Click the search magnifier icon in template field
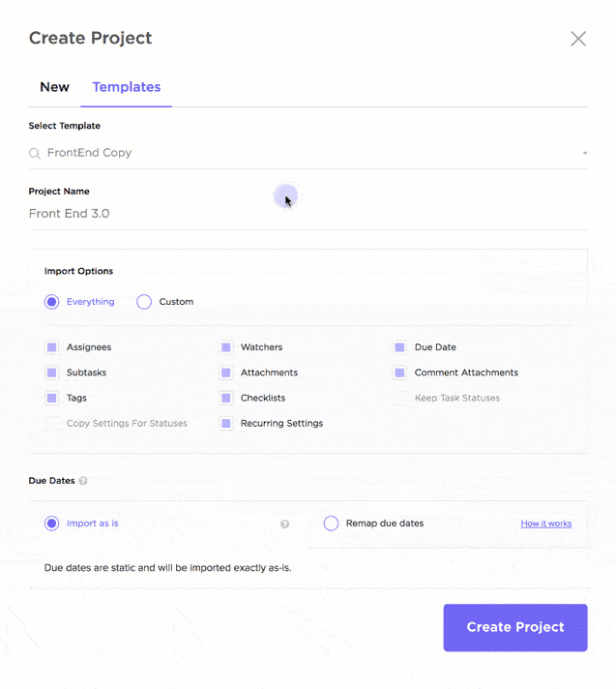The width and height of the screenshot is (616, 689). coord(35,153)
